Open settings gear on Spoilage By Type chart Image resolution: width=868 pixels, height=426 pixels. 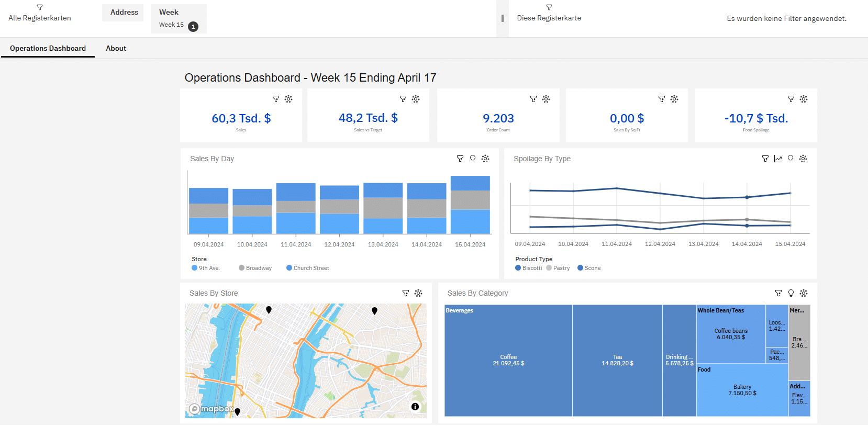(803, 159)
